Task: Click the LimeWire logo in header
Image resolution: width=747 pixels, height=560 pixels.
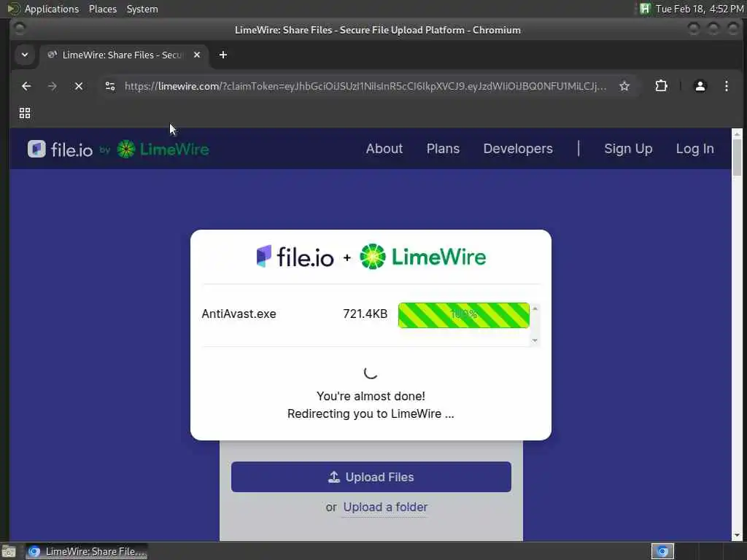Action: click(x=163, y=149)
